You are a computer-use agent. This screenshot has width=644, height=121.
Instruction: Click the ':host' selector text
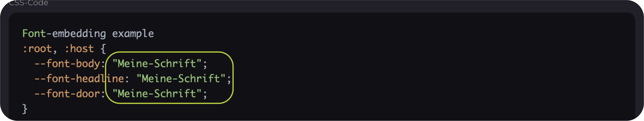pos(79,48)
